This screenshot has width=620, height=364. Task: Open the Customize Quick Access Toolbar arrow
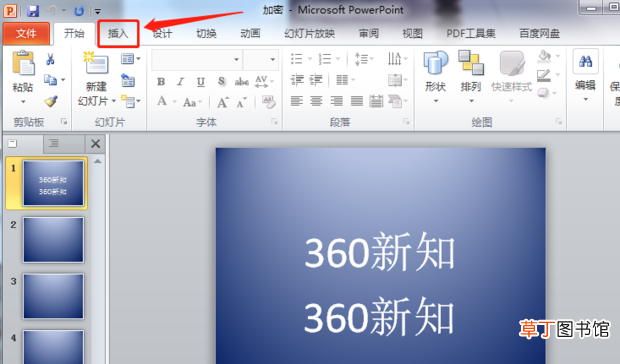(x=98, y=11)
